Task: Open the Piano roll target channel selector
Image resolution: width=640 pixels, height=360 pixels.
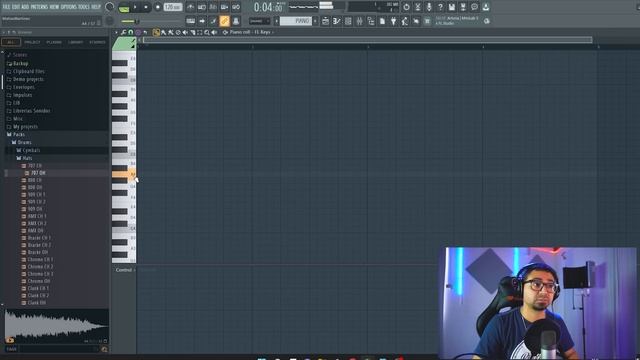Action: point(250,32)
